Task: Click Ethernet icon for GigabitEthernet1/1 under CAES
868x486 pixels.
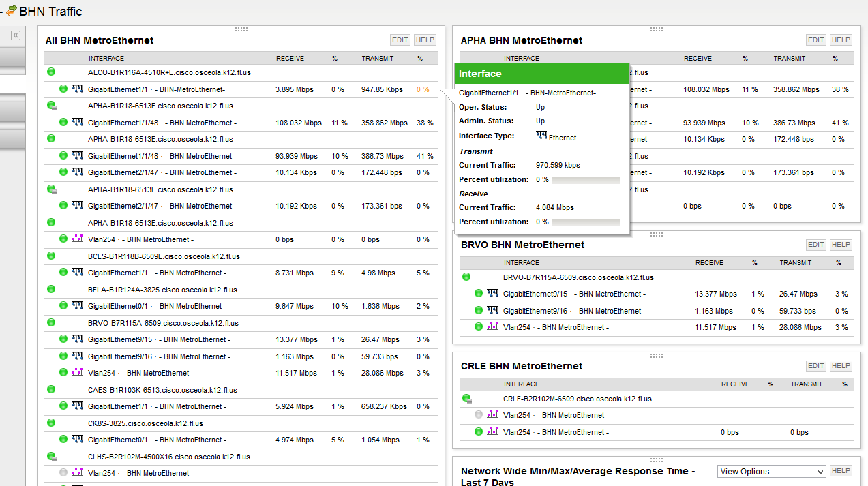Action: click(77, 406)
